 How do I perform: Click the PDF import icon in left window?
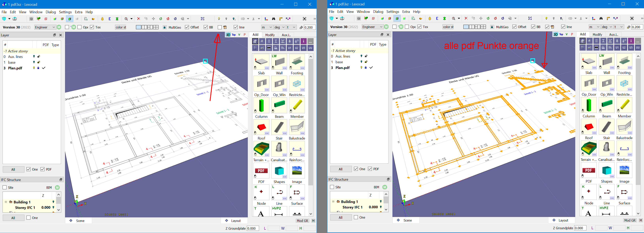(261, 171)
